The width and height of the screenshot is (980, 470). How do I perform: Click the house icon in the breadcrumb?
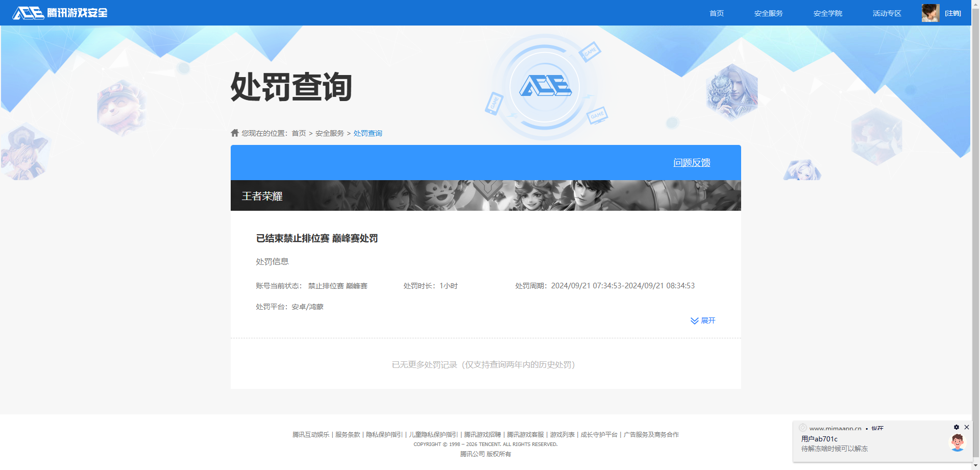[234, 133]
